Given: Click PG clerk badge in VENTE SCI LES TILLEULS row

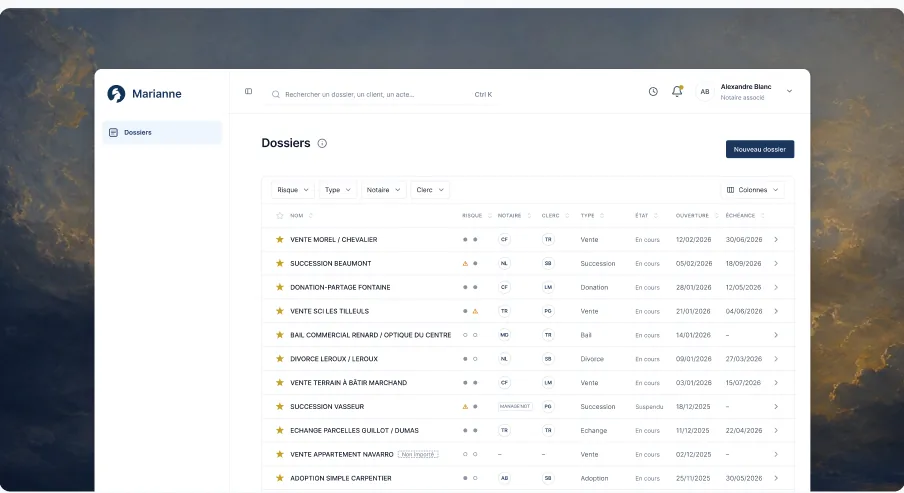Looking at the screenshot, I should coord(548,311).
